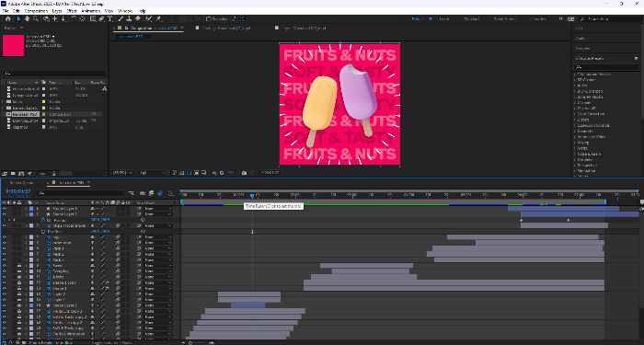Toggle the Position stopwatch under layer 5
The width and height of the screenshot is (644, 345).
[43, 231]
